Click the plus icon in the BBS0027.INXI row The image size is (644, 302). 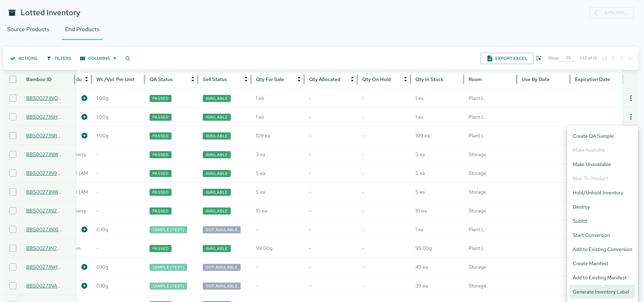(84, 229)
